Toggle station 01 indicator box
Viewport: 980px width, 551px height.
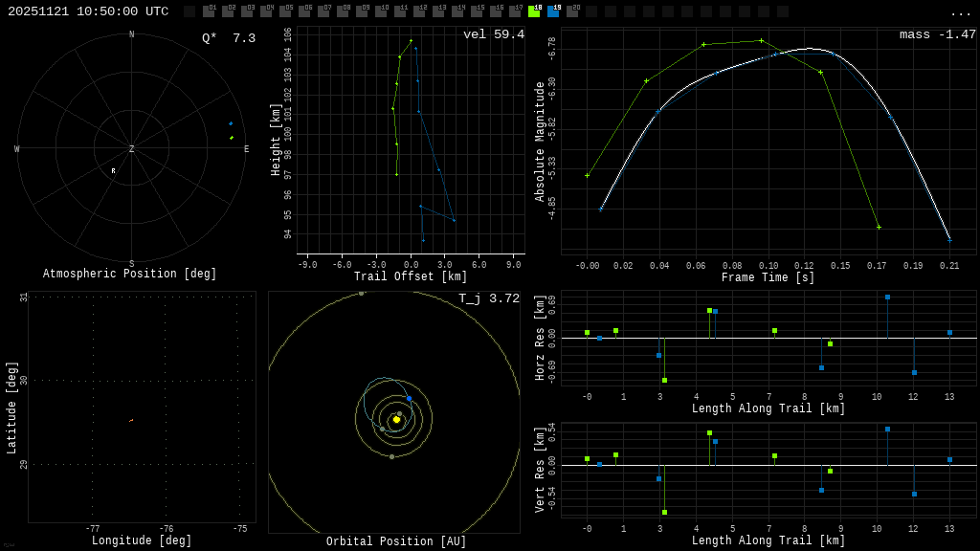point(209,11)
